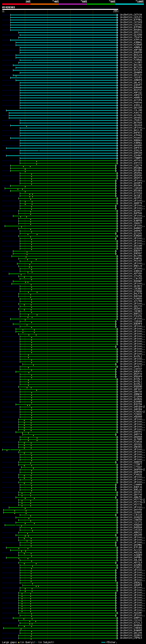Select the UniRef100_P29546 label
Viewport: 146px width, 644px height.
tap(131, 60)
